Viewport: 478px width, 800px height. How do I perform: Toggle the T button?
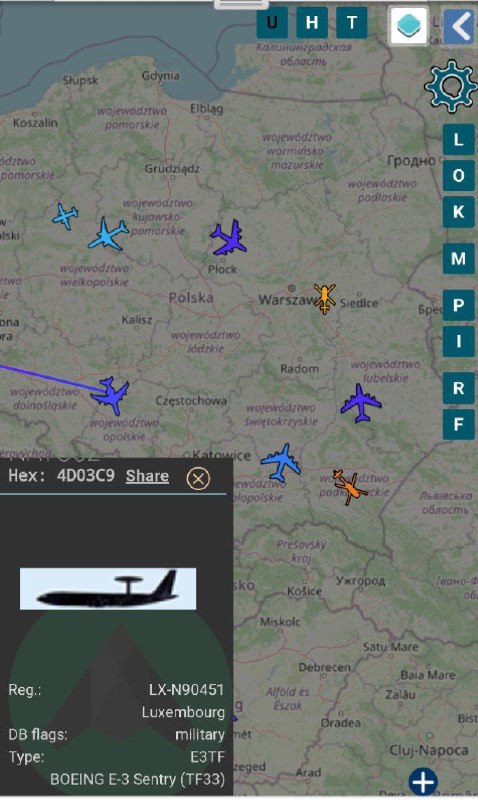point(351,22)
